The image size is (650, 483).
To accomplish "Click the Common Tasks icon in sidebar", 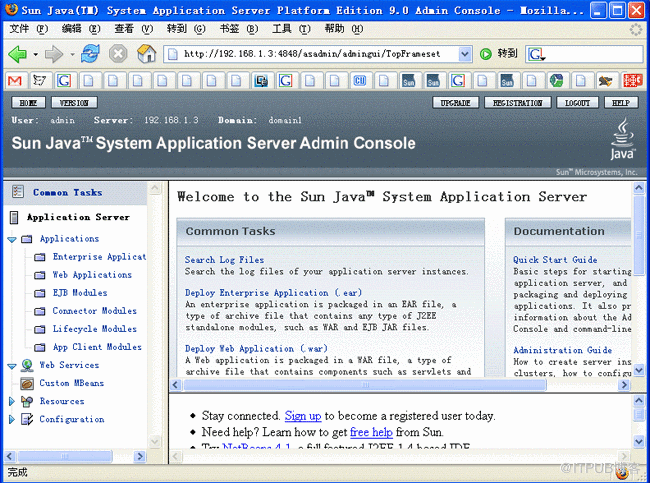I will tap(17, 192).
